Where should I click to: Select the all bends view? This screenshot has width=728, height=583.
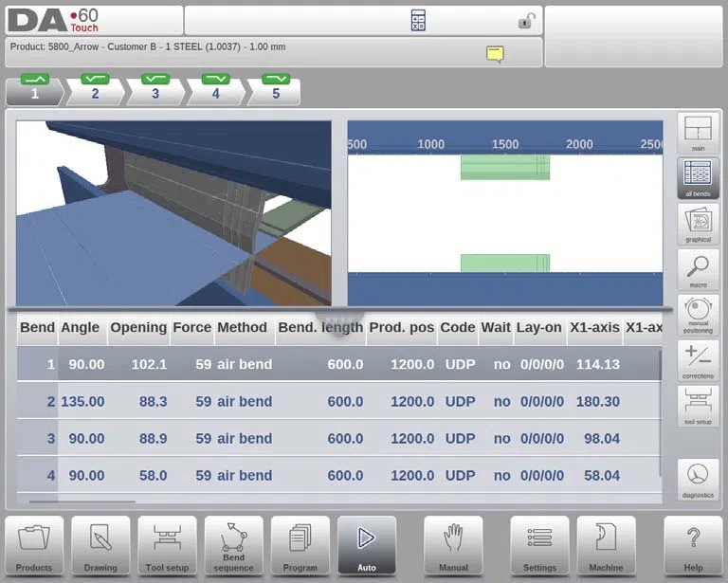coord(698,178)
